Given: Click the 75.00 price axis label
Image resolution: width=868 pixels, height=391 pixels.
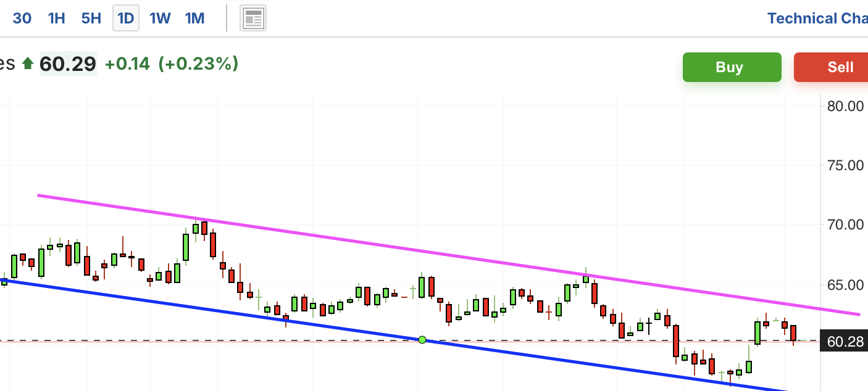Looking at the screenshot, I should tap(845, 165).
